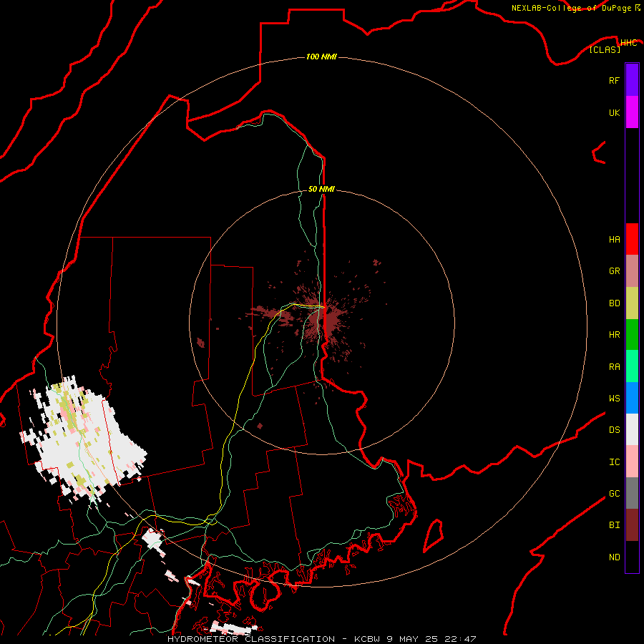Click the ND black legend swatch
The image size is (644, 644).
click(632, 557)
